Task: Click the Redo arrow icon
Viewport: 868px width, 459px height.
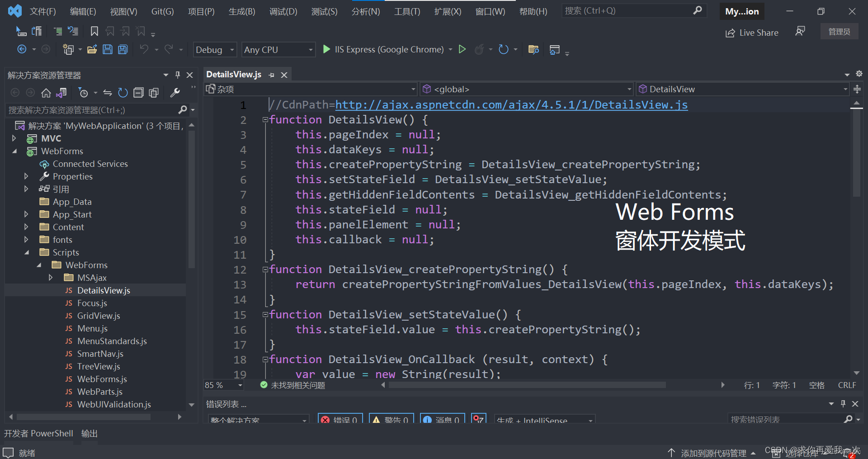Action: pos(169,49)
